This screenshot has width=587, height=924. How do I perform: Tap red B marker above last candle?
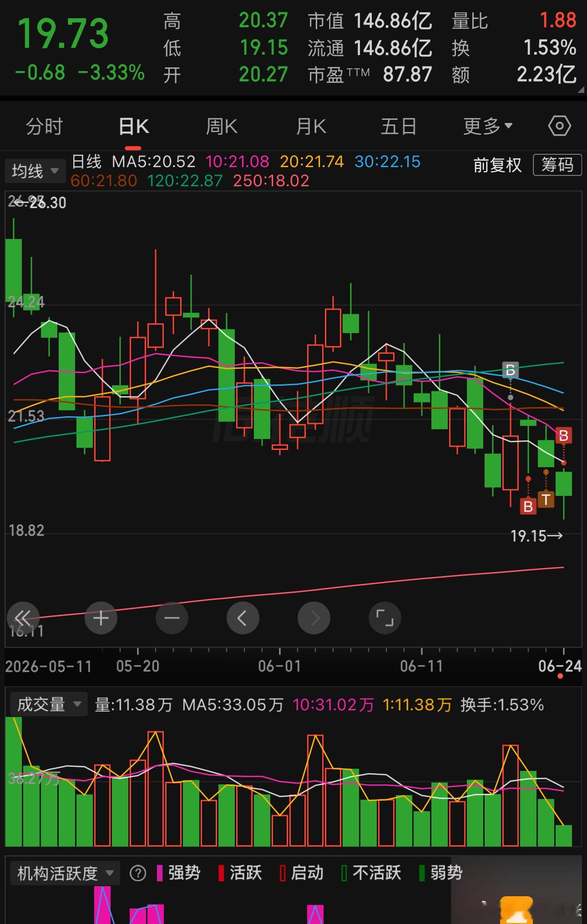[564, 436]
